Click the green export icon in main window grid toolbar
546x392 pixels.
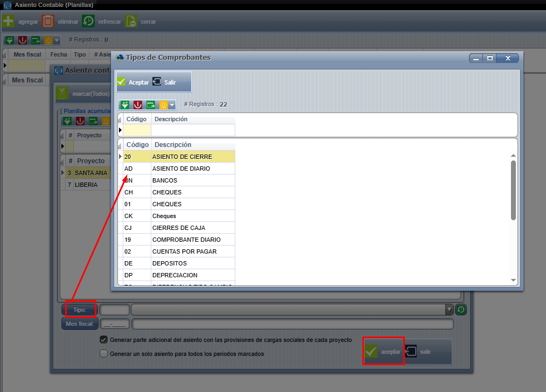tap(36, 40)
